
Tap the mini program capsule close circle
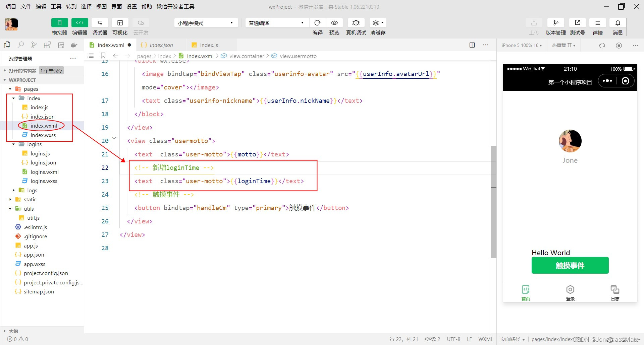point(625,81)
